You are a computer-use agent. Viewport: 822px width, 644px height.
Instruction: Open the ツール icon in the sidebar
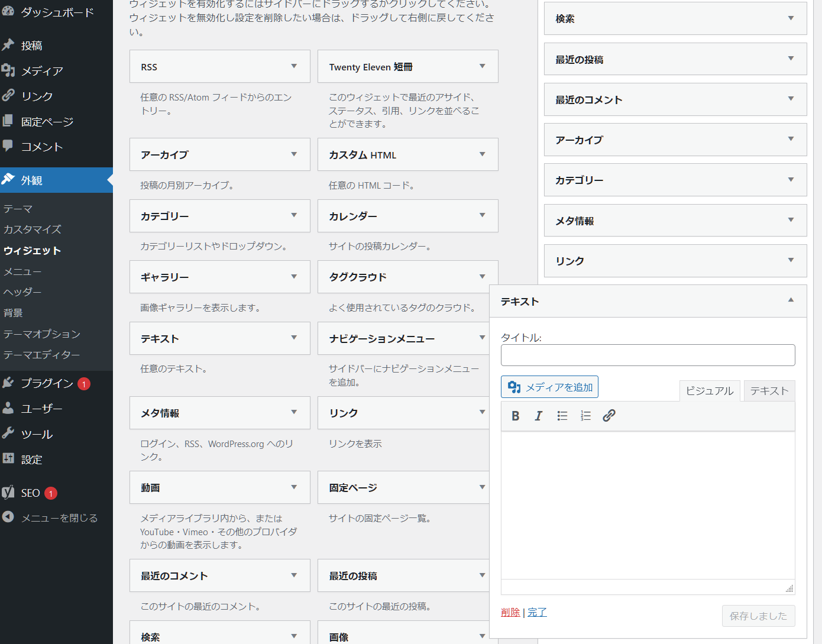coord(8,433)
